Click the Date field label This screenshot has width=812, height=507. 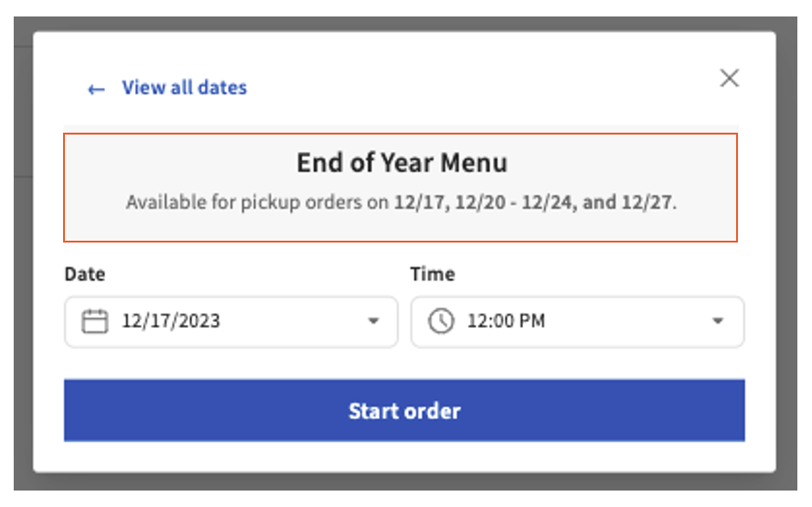(85, 274)
